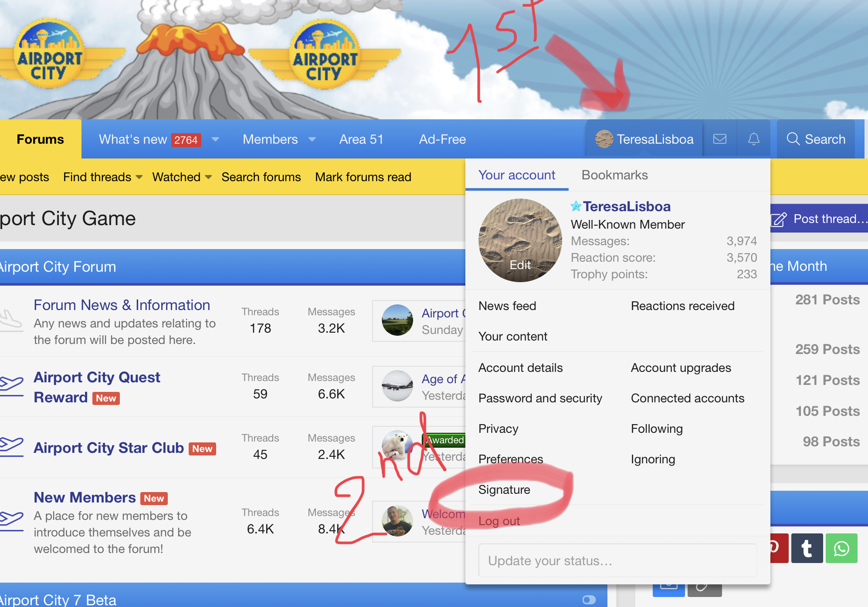Click the Tumblr share icon
Image resolution: width=868 pixels, height=607 pixels.
[807, 548]
